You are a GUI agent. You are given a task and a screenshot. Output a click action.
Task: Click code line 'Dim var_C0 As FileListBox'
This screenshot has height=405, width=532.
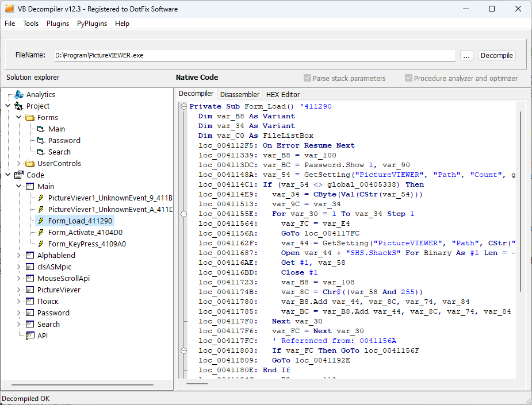click(256, 136)
